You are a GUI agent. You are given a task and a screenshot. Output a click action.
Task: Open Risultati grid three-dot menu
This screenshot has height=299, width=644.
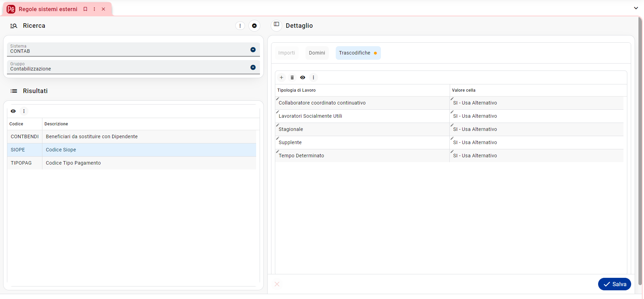pyautogui.click(x=24, y=111)
